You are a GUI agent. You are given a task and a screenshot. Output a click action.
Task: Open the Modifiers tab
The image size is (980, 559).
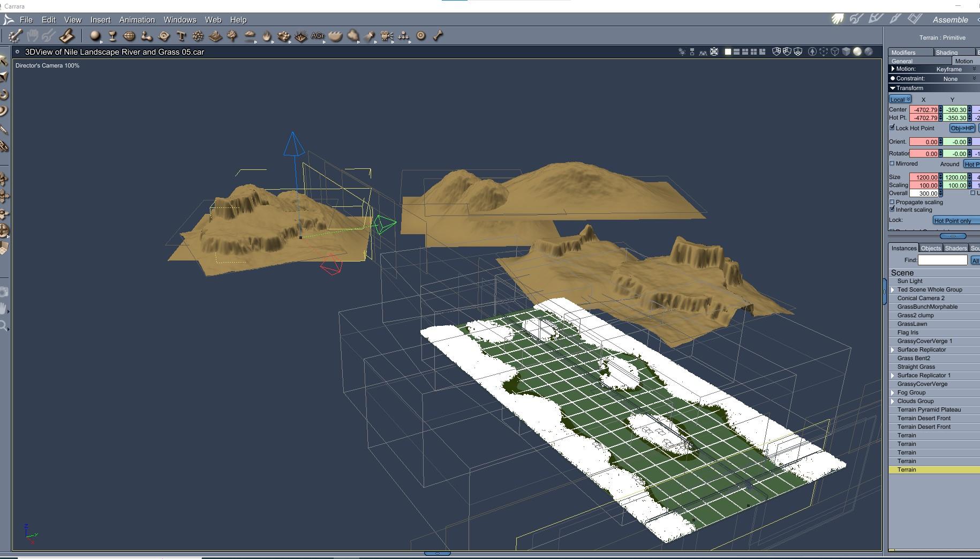click(x=910, y=52)
